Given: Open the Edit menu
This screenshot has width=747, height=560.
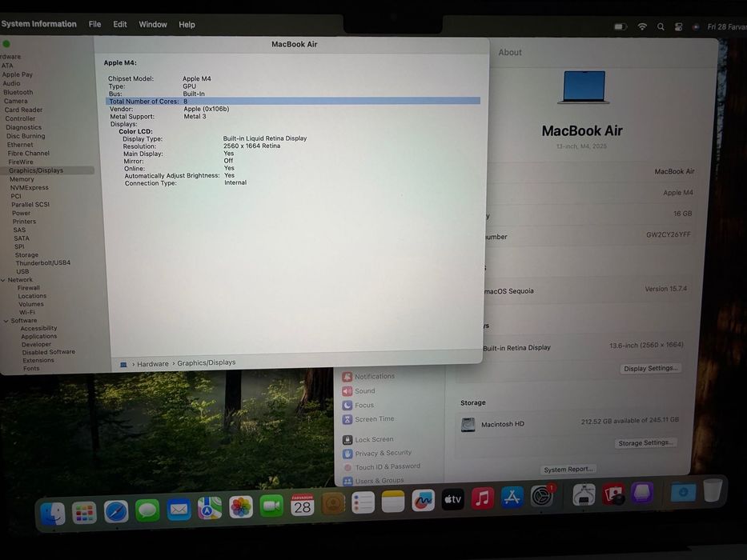Looking at the screenshot, I should 120,24.
